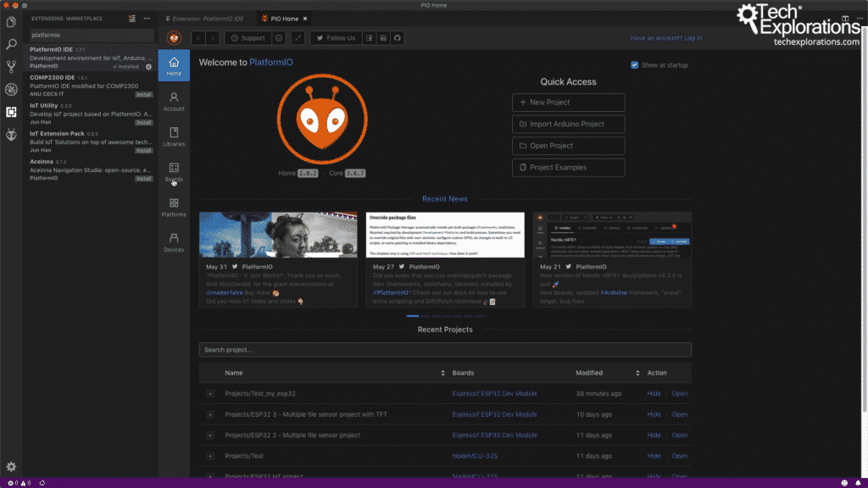Viewport: 868px width, 488px height.
Task: Click the extensions marketplace search box
Action: [92, 35]
